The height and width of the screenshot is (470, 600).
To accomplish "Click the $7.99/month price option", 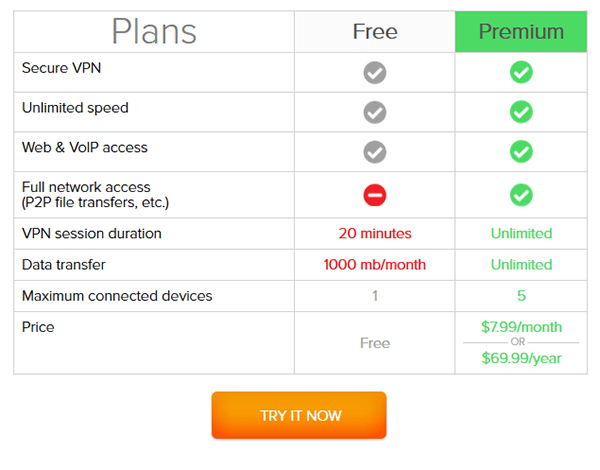I will click(521, 327).
